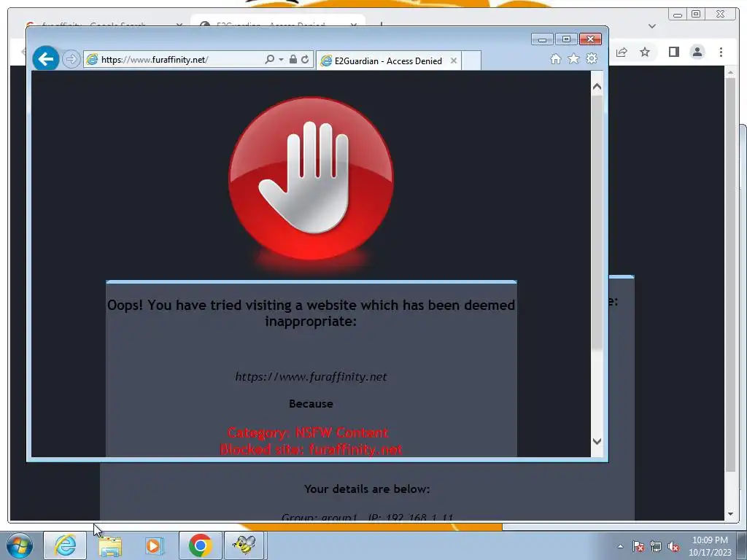Image resolution: width=747 pixels, height=560 pixels.
Task: Minimize the Chrome window
Action: (678, 15)
